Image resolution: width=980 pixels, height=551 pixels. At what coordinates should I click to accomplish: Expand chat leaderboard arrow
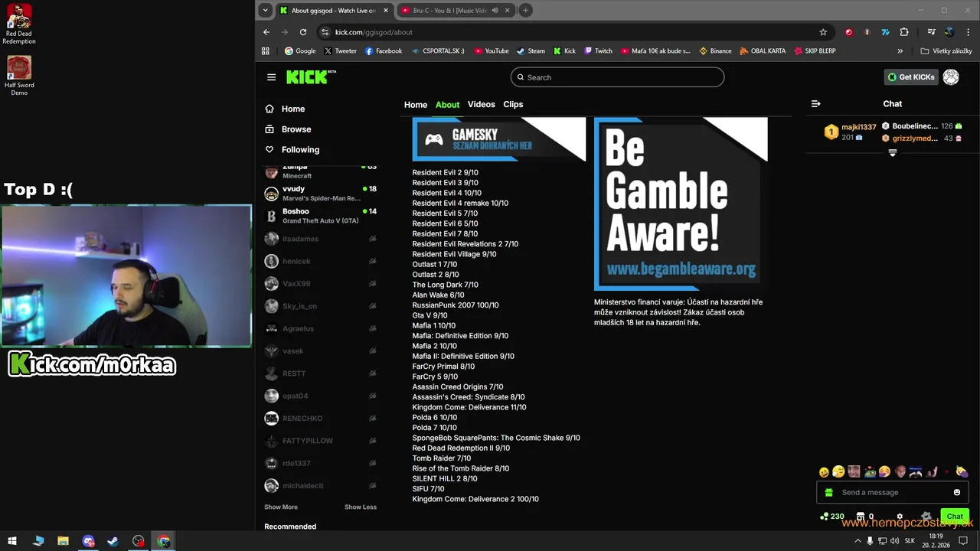(x=892, y=153)
